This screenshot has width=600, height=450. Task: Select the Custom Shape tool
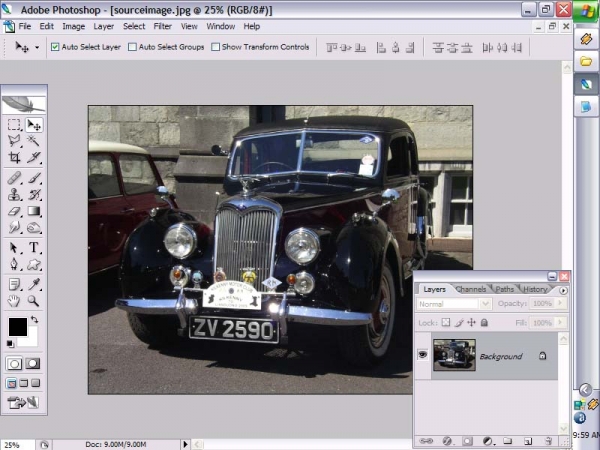(34, 264)
